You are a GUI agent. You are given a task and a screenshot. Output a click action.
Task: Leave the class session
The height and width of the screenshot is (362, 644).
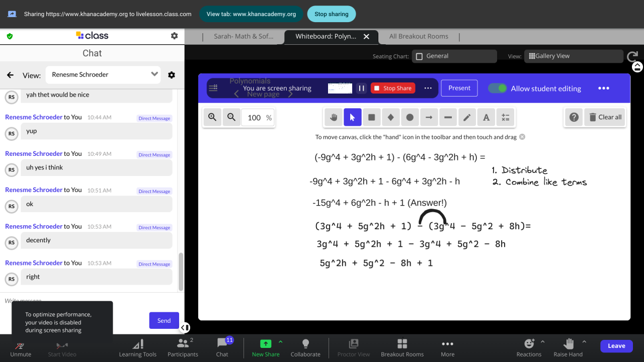point(616,346)
